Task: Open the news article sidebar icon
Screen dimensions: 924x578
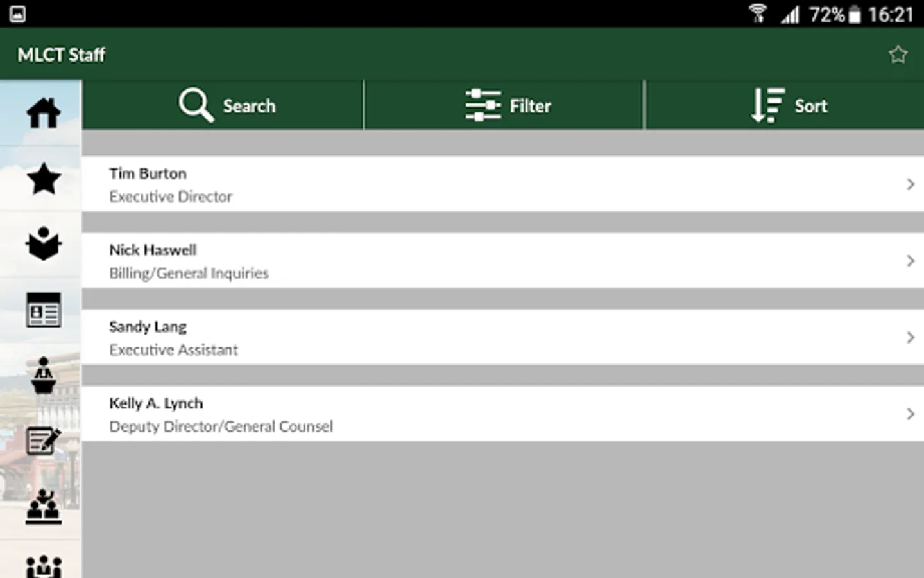Action: [x=43, y=310]
